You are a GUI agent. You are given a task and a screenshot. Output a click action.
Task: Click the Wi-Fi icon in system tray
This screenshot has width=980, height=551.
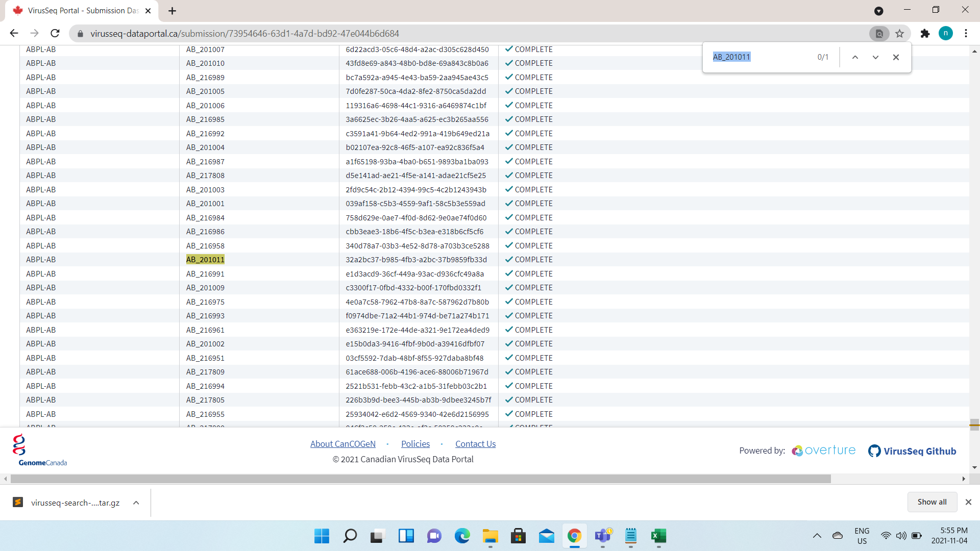point(885,536)
